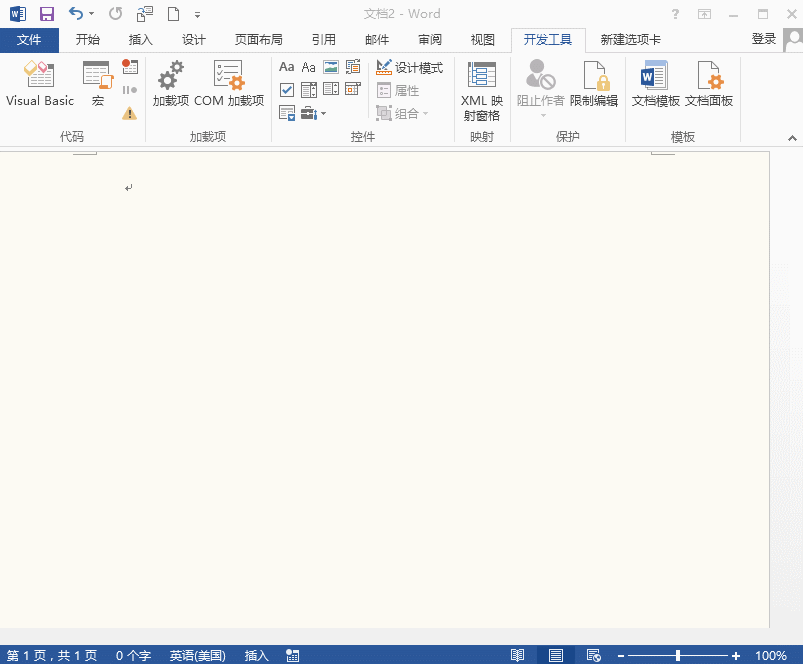
Task: Click 阻止作者 block authors button
Action: pyautogui.click(x=540, y=88)
